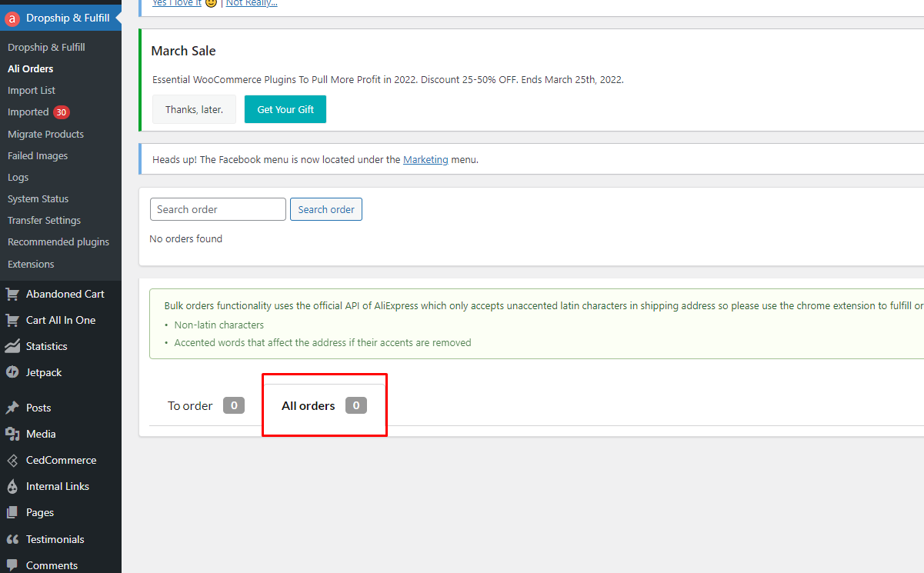
Task: Click the Cart All In One cart icon
Action: (12, 320)
